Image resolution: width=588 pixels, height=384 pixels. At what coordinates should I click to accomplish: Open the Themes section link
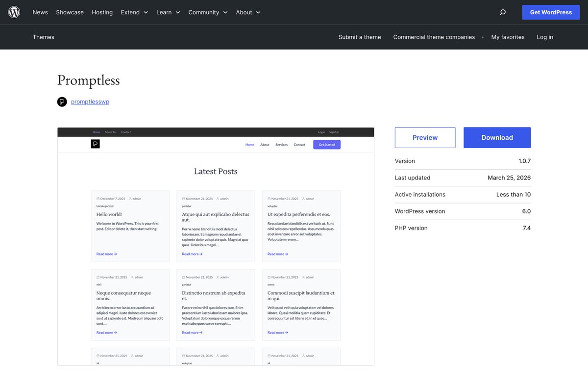pyautogui.click(x=44, y=37)
